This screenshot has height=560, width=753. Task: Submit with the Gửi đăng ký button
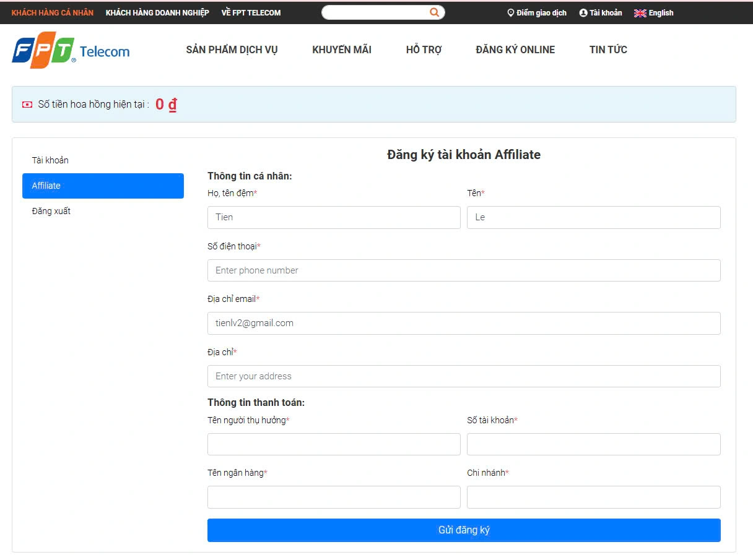click(464, 530)
